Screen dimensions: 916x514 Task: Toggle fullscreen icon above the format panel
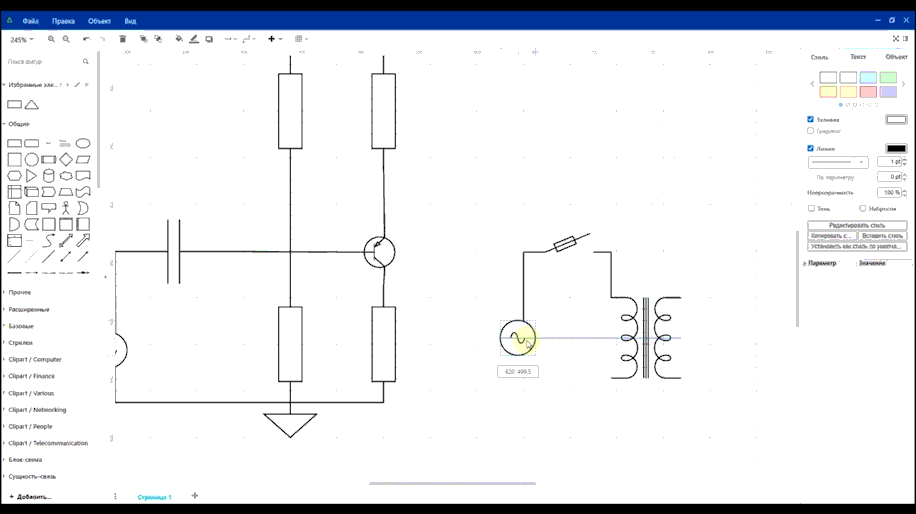pos(896,39)
